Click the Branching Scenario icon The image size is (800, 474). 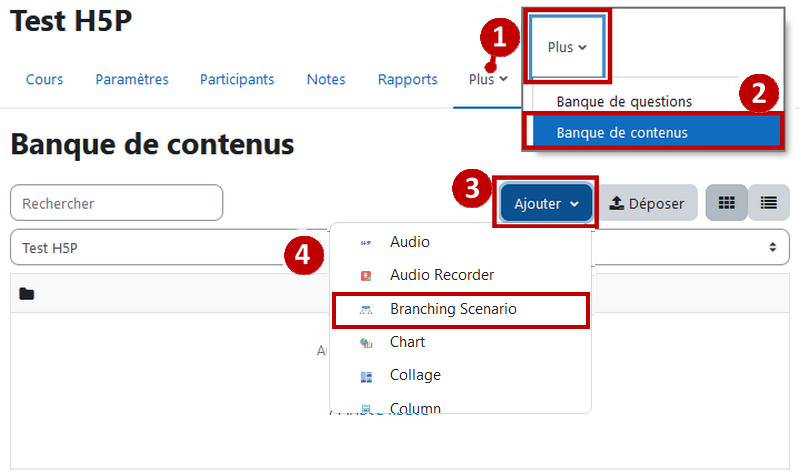pyautogui.click(x=366, y=310)
